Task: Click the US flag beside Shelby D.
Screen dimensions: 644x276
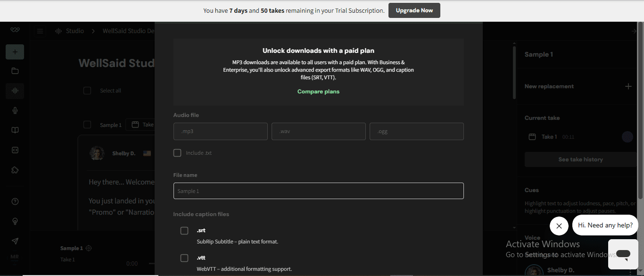Action: (147, 153)
